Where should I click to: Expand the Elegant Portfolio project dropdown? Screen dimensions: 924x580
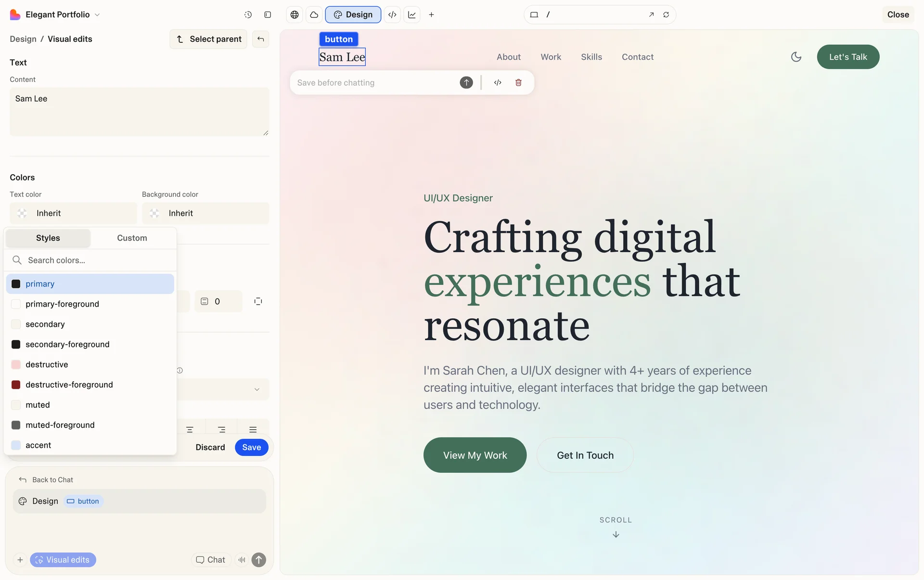click(97, 14)
